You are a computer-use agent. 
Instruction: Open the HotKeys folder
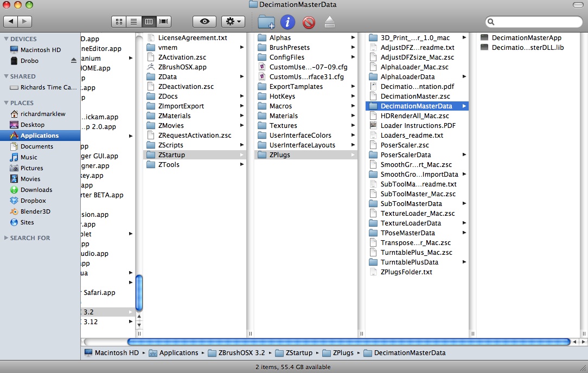point(305,97)
